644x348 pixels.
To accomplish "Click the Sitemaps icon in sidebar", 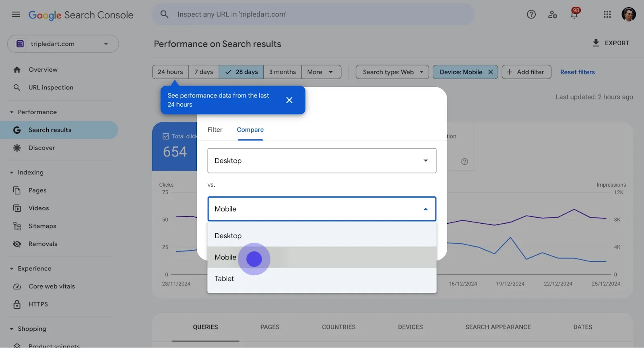I will click(x=17, y=226).
